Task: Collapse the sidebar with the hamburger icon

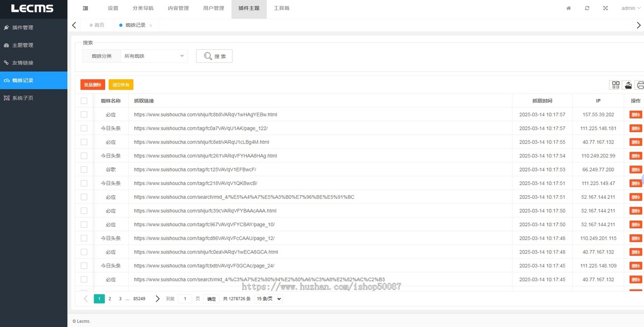Action: (86, 8)
